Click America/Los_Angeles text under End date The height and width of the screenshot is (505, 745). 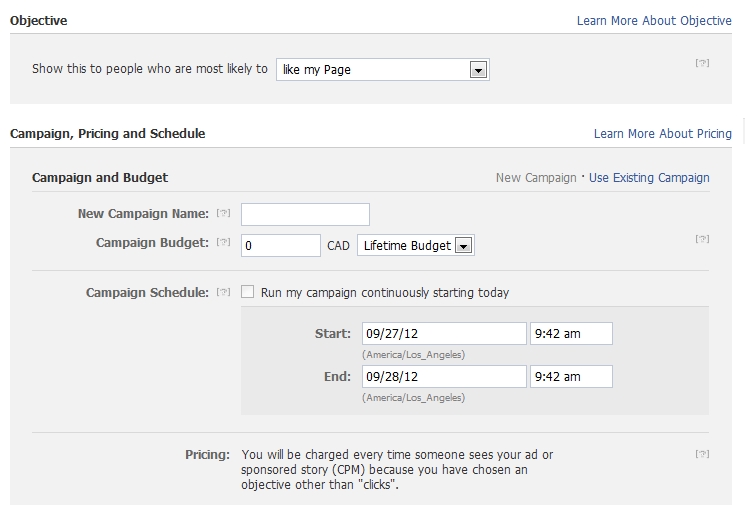point(413,397)
